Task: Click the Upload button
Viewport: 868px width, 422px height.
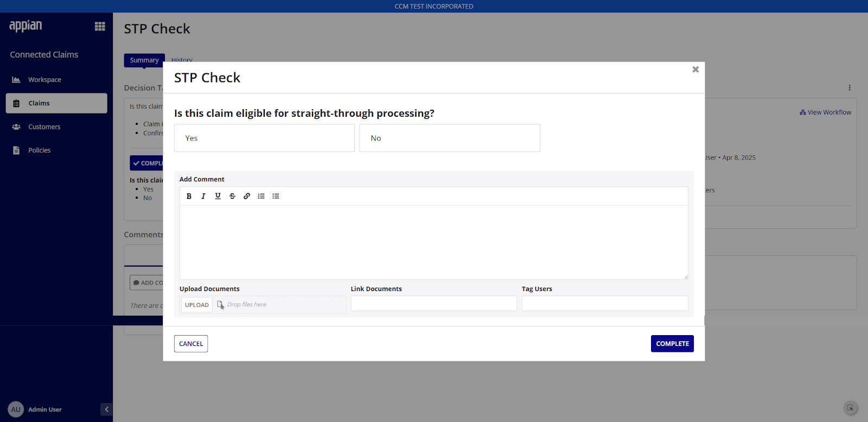Action: (197, 305)
